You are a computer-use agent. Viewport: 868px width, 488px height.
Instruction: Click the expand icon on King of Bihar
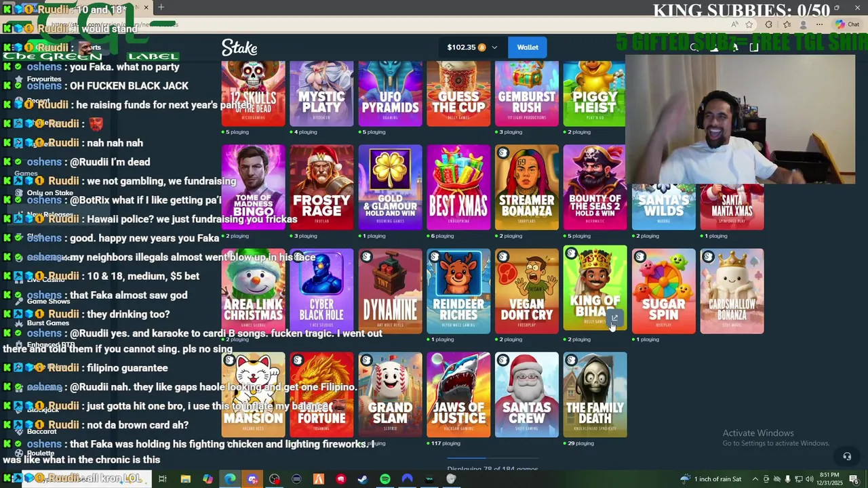(614, 318)
